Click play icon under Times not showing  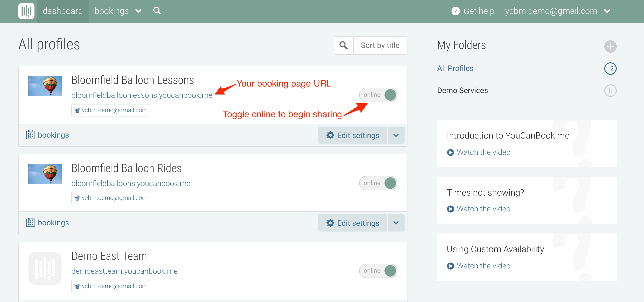coord(450,209)
